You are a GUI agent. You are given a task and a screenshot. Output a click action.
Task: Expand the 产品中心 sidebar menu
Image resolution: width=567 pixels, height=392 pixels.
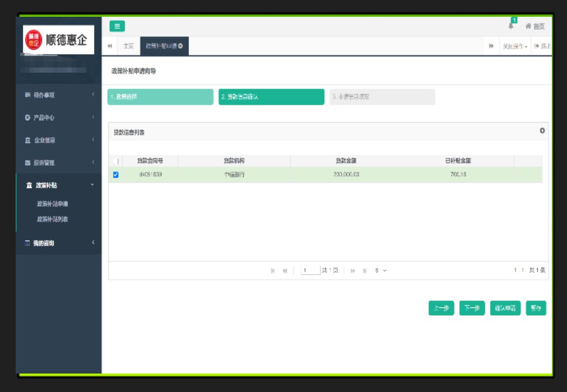click(59, 118)
